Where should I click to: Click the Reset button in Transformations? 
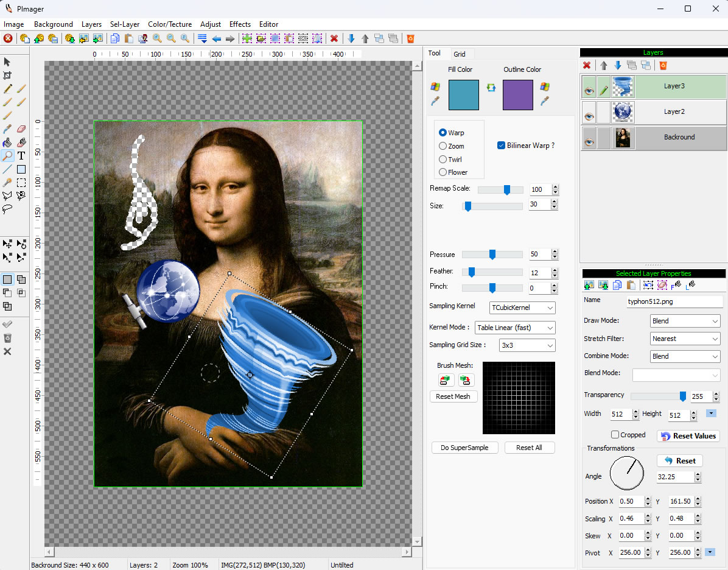tap(680, 460)
